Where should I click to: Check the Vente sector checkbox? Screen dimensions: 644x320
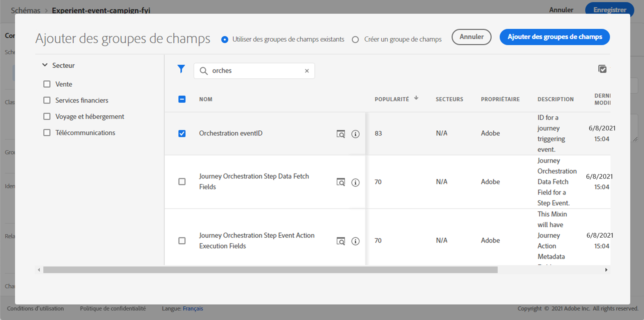(x=47, y=84)
